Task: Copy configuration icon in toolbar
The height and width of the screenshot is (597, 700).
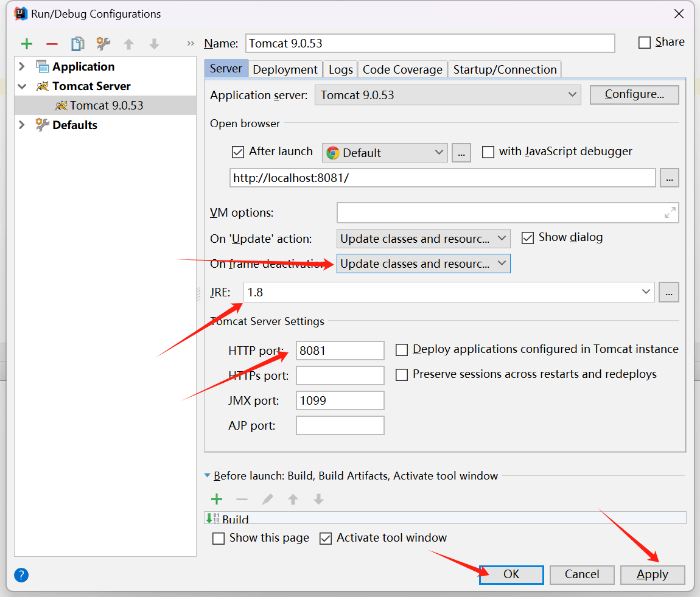Action: tap(78, 44)
